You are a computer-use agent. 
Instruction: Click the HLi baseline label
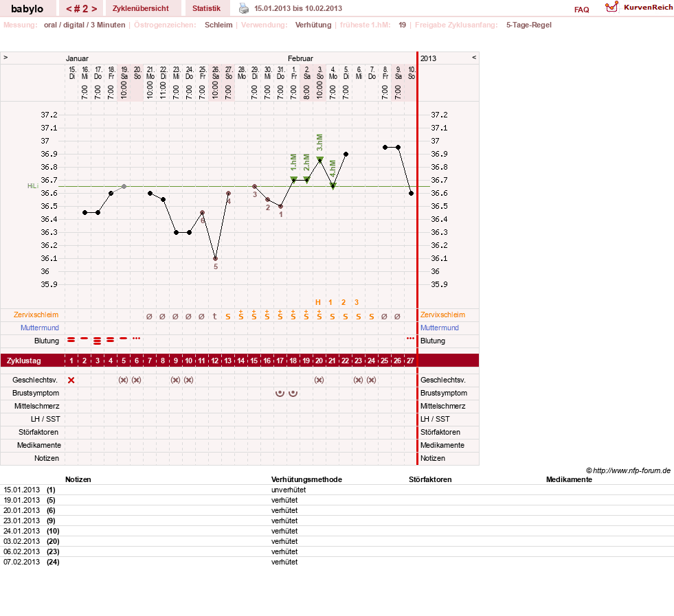[x=33, y=186]
